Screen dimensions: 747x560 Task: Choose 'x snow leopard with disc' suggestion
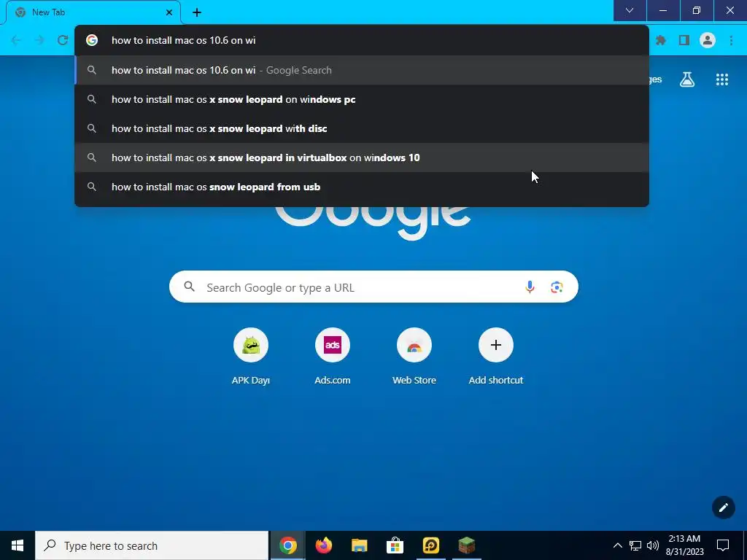pyautogui.click(x=362, y=128)
